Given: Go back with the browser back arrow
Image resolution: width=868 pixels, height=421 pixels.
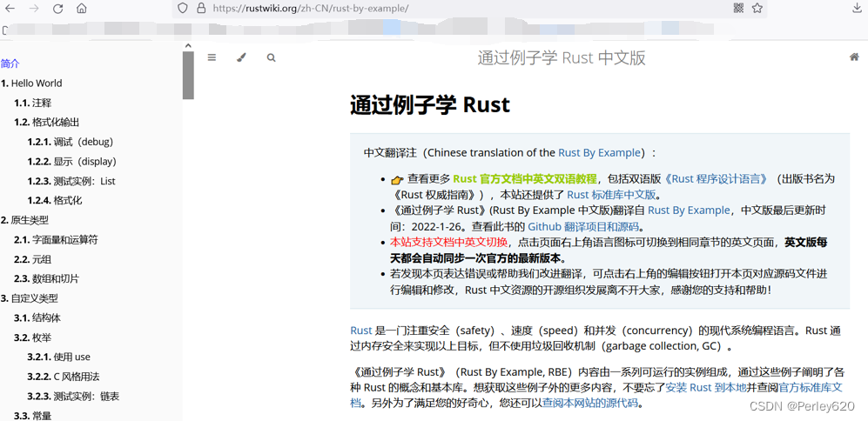Looking at the screenshot, I should (10, 9).
